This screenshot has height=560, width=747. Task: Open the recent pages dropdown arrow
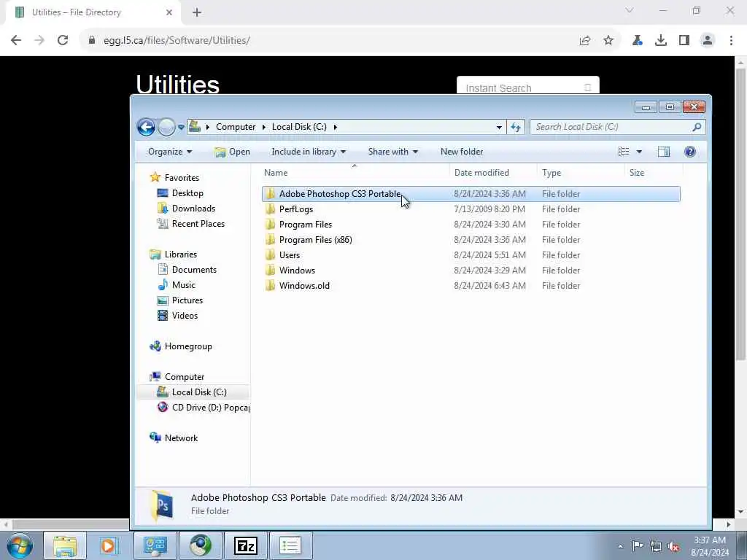click(181, 127)
